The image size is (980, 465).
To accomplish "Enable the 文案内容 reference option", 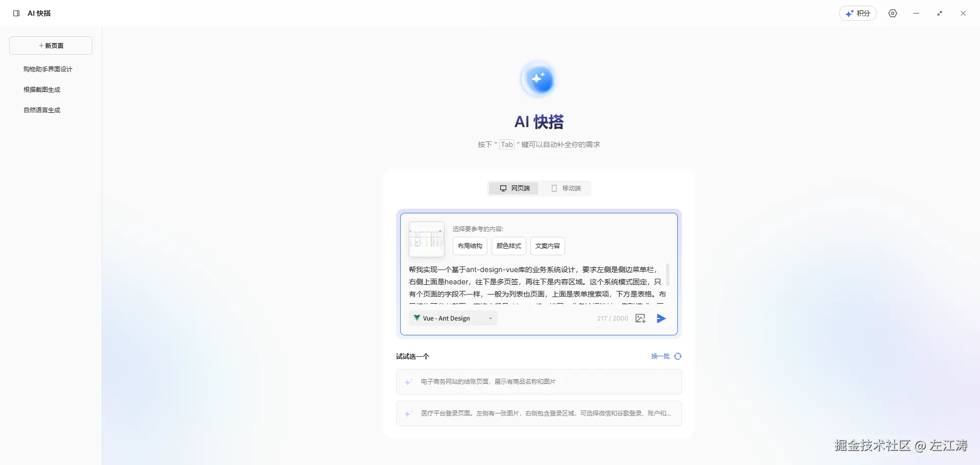I will (x=547, y=246).
